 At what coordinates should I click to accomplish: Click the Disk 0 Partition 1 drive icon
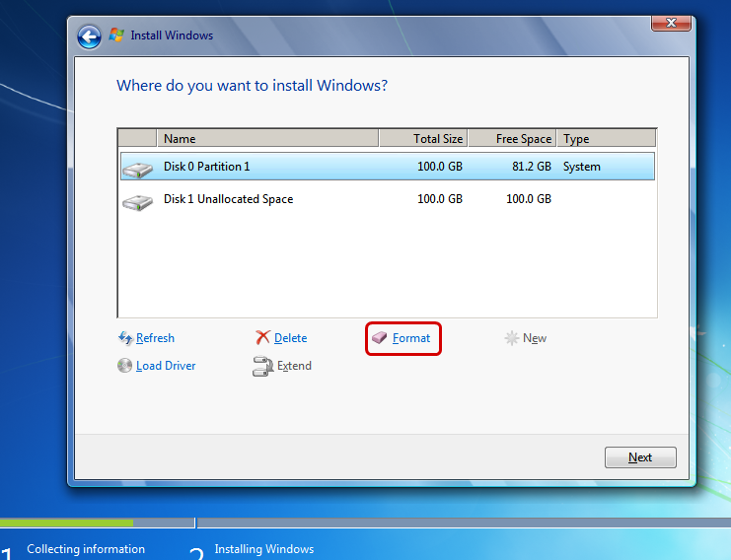point(137,170)
